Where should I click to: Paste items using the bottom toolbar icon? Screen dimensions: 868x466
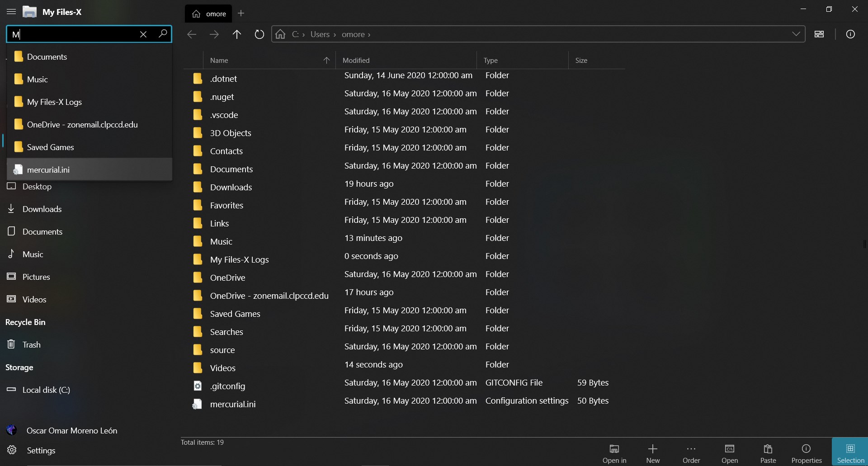tap(768, 452)
